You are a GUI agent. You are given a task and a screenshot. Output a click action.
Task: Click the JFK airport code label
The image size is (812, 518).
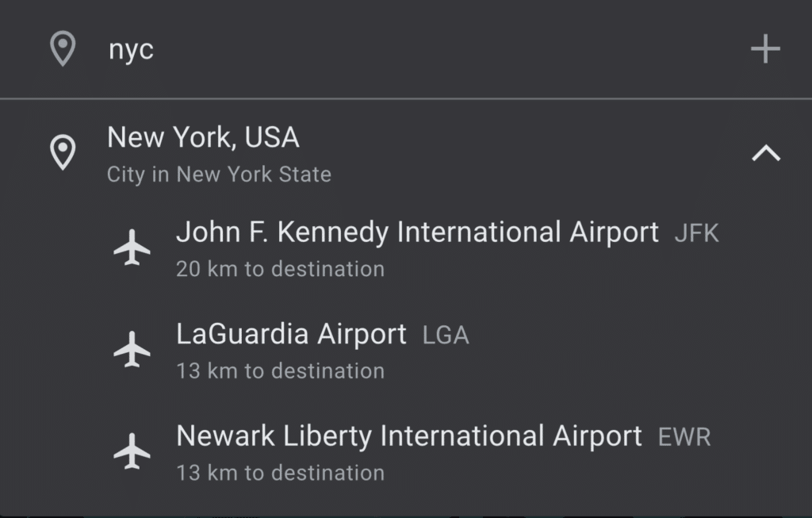click(x=696, y=232)
